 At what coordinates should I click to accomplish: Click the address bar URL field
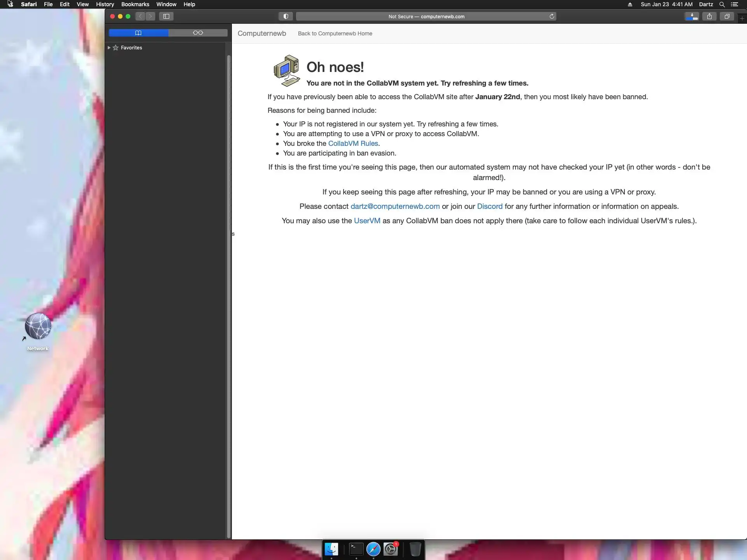tap(426, 16)
